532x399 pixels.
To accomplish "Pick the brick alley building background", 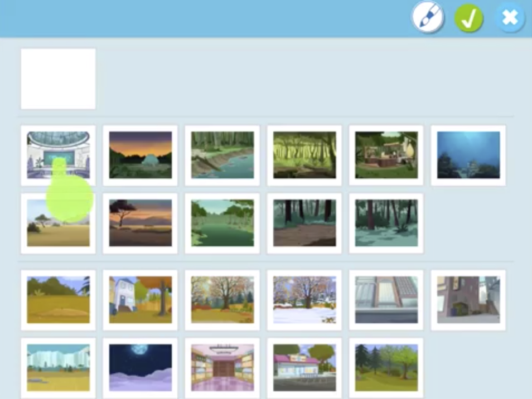I will click(468, 300).
